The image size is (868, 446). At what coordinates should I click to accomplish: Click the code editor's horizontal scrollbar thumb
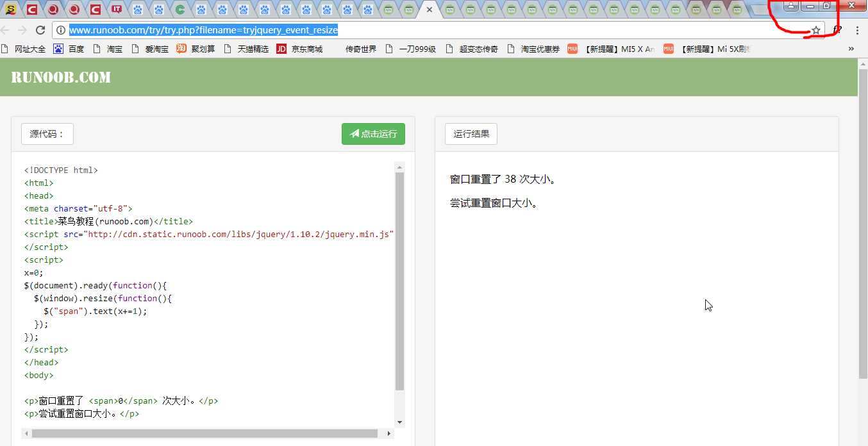[x=204, y=434]
